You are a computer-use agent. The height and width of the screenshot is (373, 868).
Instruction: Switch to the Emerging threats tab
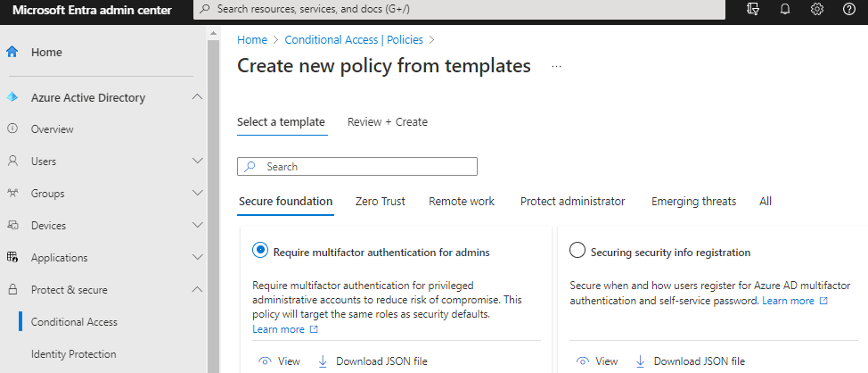(x=693, y=202)
